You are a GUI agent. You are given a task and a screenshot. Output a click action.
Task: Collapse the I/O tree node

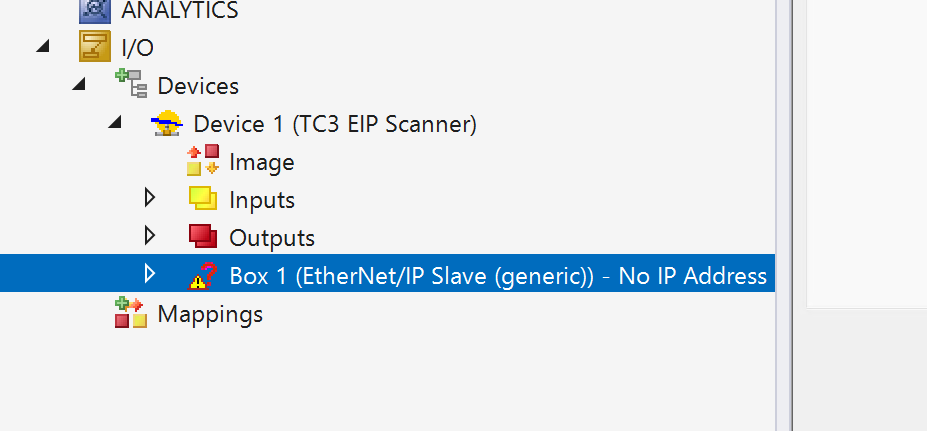coord(42,47)
